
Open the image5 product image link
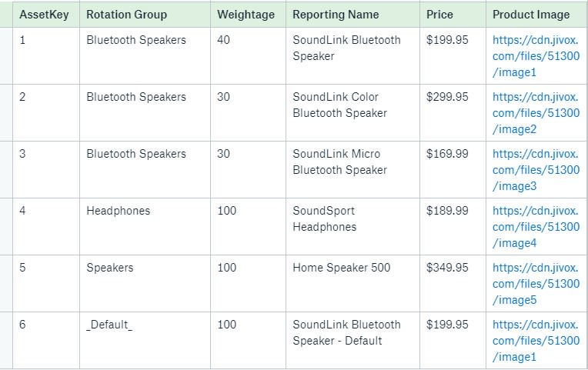coord(536,284)
